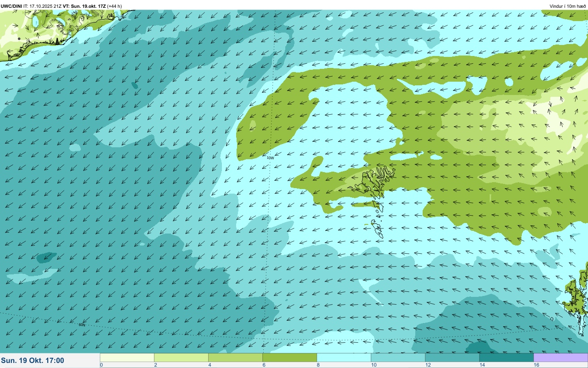Click the legend value '2'
The height and width of the screenshot is (368, 588).
156,365
